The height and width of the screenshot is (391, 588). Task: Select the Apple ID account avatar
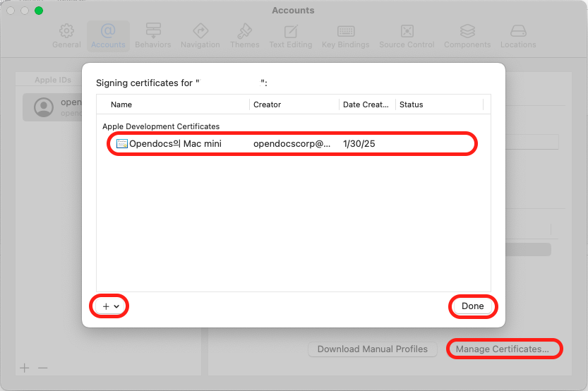click(44, 107)
